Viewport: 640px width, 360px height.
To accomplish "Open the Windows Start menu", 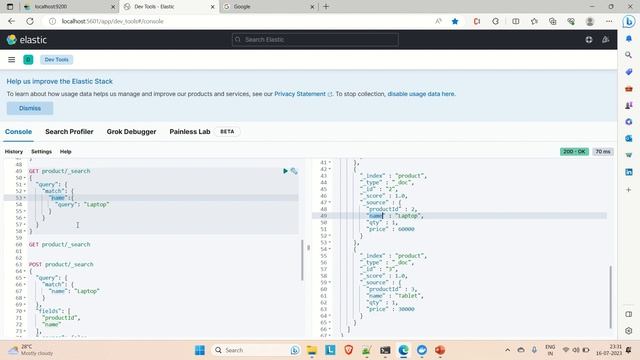I will 200,350.
